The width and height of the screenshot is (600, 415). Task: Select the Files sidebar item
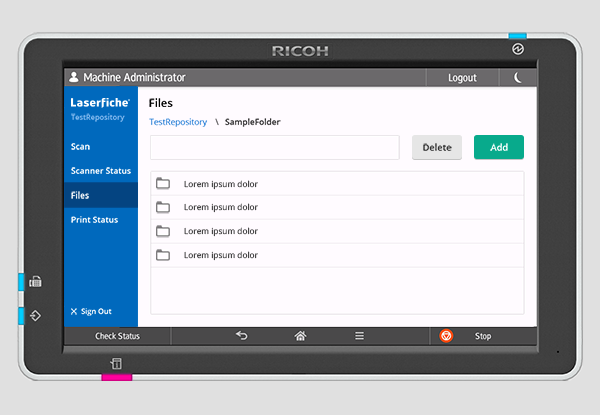(101, 195)
